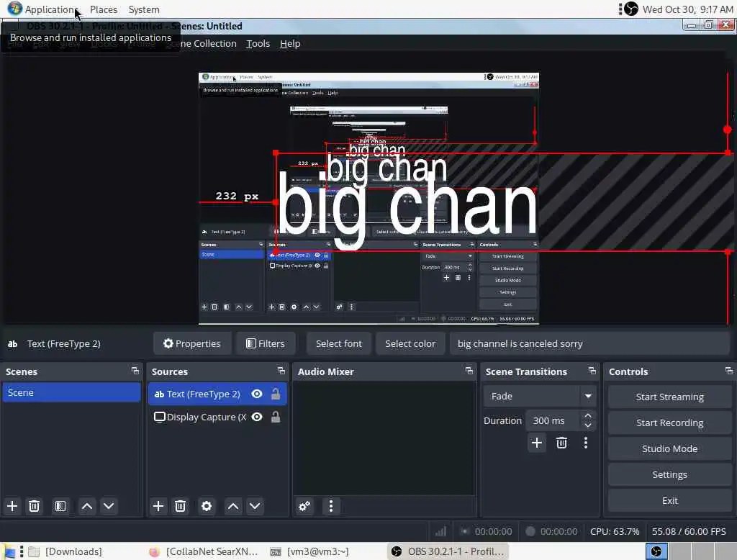
Task: Pop out the Sources dock icon
Action: pyautogui.click(x=281, y=371)
